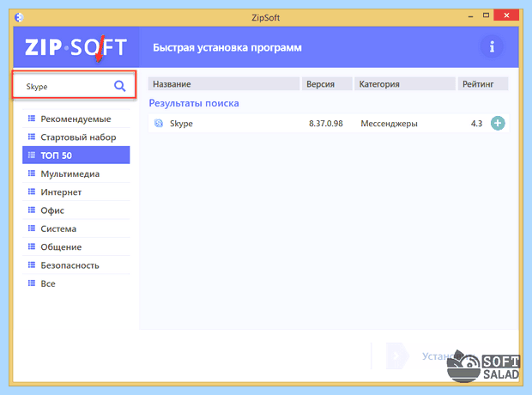The width and height of the screenshot is (532, 395).
Task: Click the list icon beside Стартовый набор
Action: coord(32,137)
